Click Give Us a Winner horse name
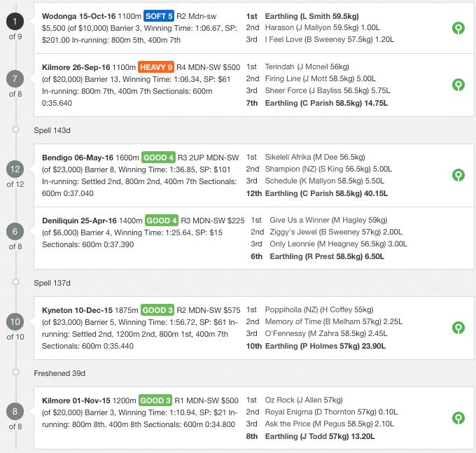Screen dimensions: 476x453 coord(302,220)
